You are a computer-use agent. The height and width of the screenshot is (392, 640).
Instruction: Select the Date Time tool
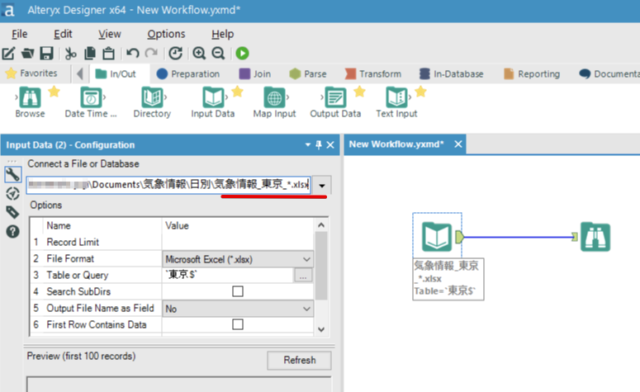[91, 102]
